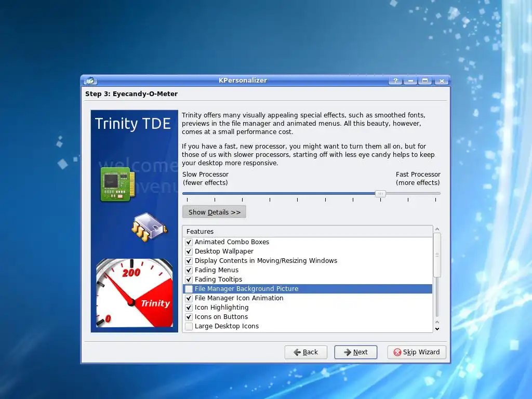Click the Step 3: Eyecandy-O-Meter heading
The image size is (532, 399).
click(131, 94)
